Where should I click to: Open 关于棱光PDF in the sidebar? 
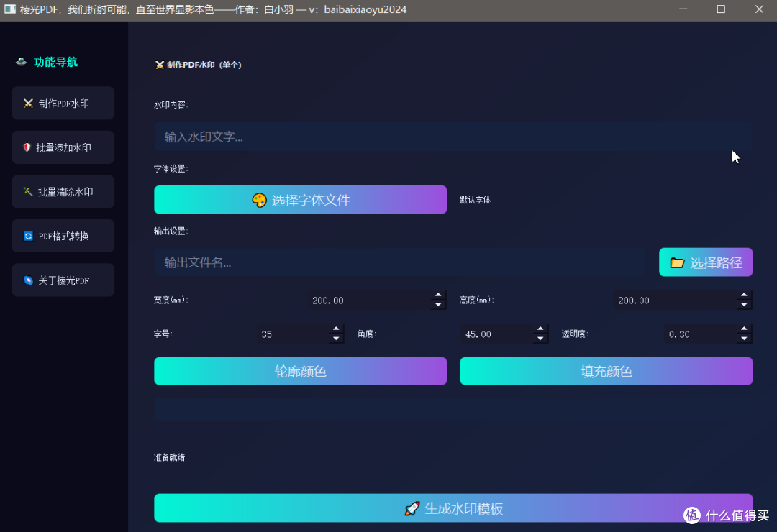[63, 280]
